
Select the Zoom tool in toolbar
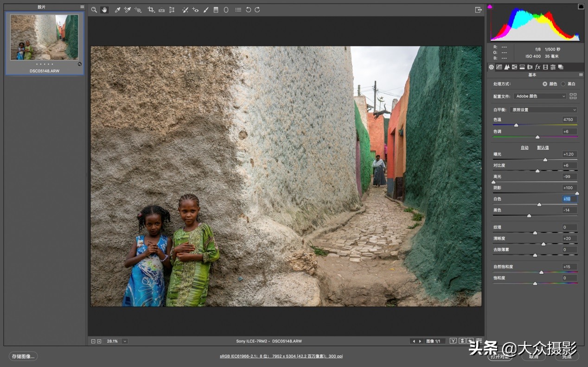click(94, 10)
